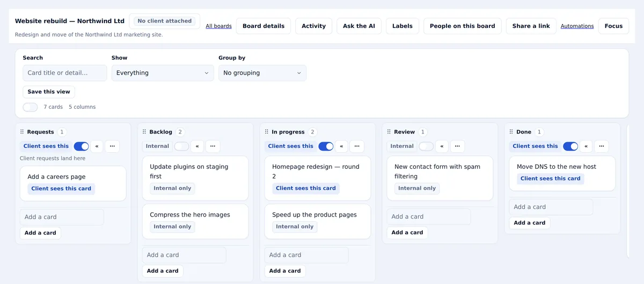Click Internal only tag on Compress hero images
Image resolution: width=644 pixels, height=284 pixels.
pos(172,227)
